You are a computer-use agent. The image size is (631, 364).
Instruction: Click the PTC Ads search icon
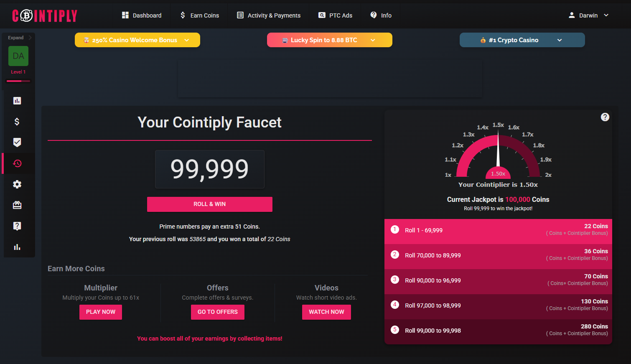click(x=322, y=15)
